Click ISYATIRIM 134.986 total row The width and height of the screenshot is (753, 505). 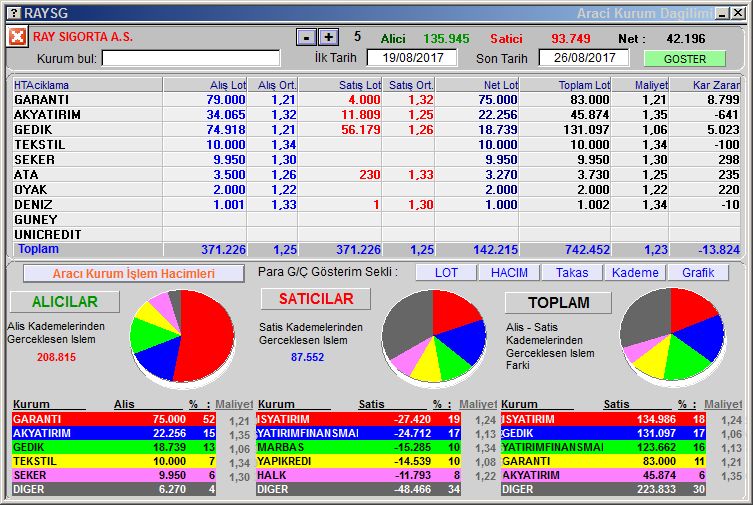point(603,419)
